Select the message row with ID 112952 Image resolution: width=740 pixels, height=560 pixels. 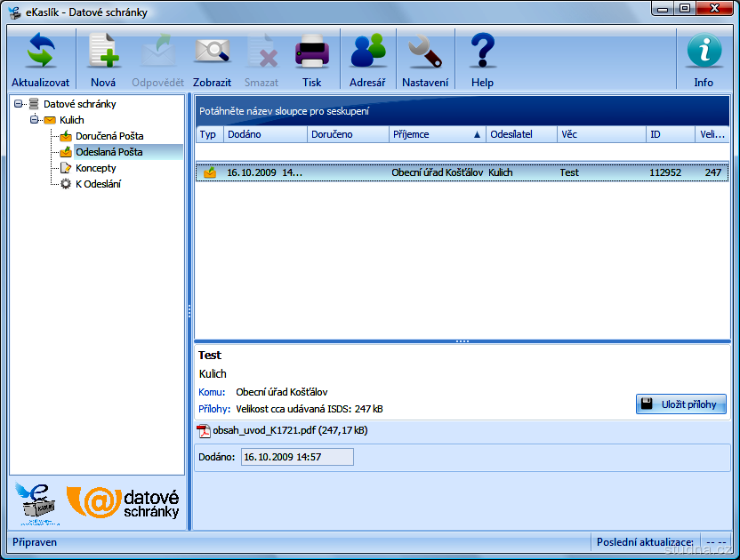462,172
